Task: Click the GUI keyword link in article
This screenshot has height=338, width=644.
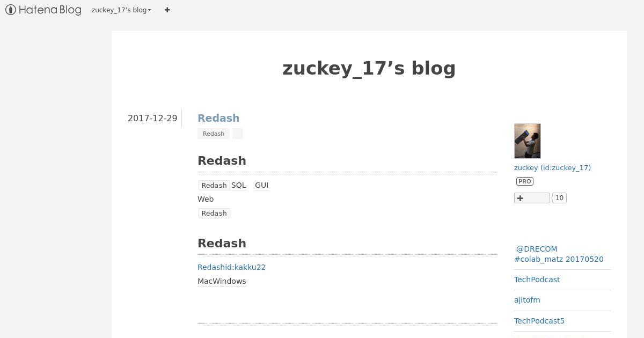Action: tap(261, 185)
